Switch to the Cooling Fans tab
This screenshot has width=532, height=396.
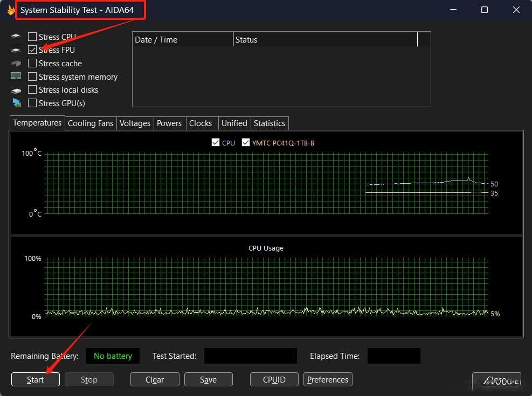click(90, 123)
